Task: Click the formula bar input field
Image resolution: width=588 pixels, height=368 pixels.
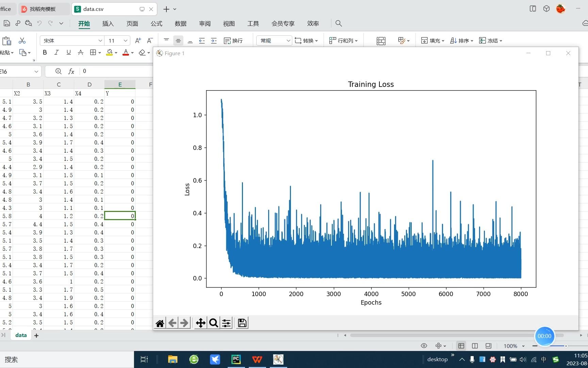Action: coord(116,71)
